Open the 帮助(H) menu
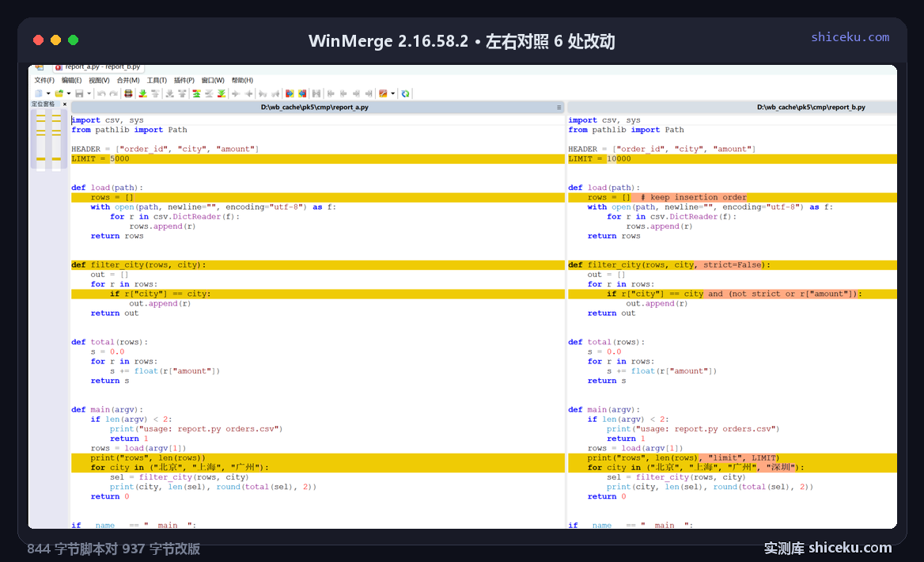The width and height of the screenshot is (924, 562). [242, 80]
